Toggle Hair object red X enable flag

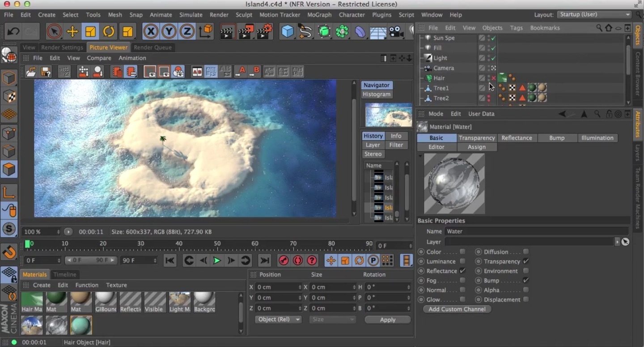point(493,78)
